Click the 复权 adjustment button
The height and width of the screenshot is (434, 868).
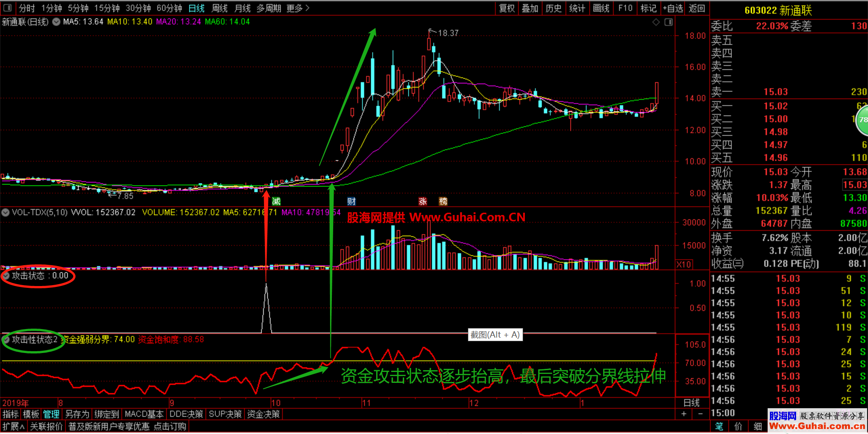[507, 8]
